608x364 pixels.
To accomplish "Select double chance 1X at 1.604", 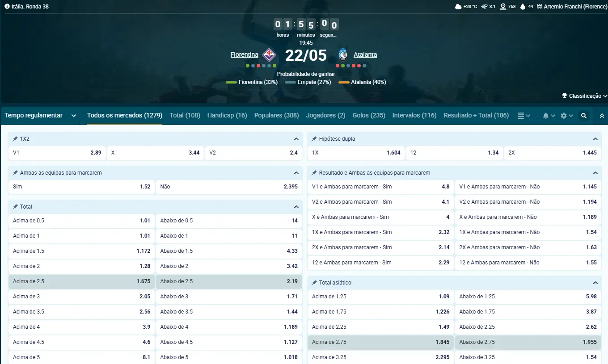I will [356, 153].
